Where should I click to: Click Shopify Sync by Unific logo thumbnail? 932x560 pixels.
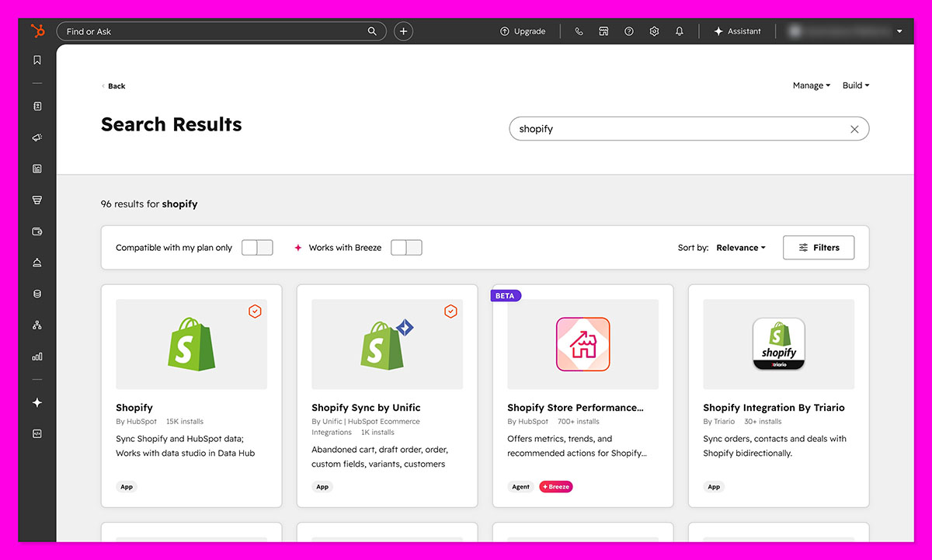[x=387, y=344]
